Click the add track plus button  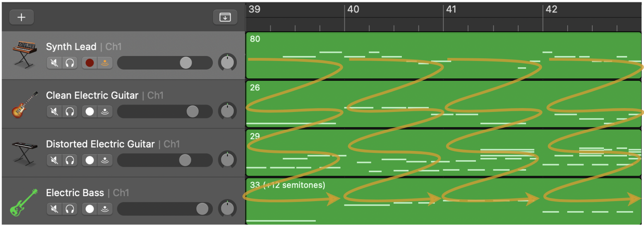(22, 17)
